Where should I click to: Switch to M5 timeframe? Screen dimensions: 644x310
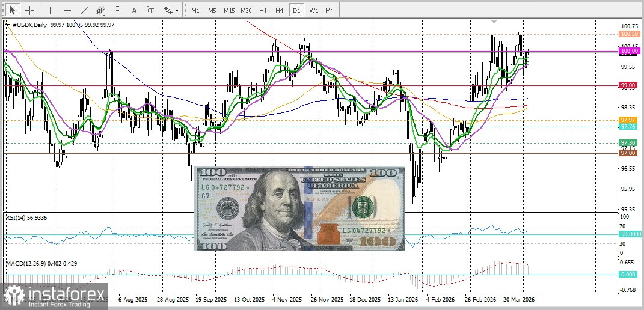coord(212,10)
